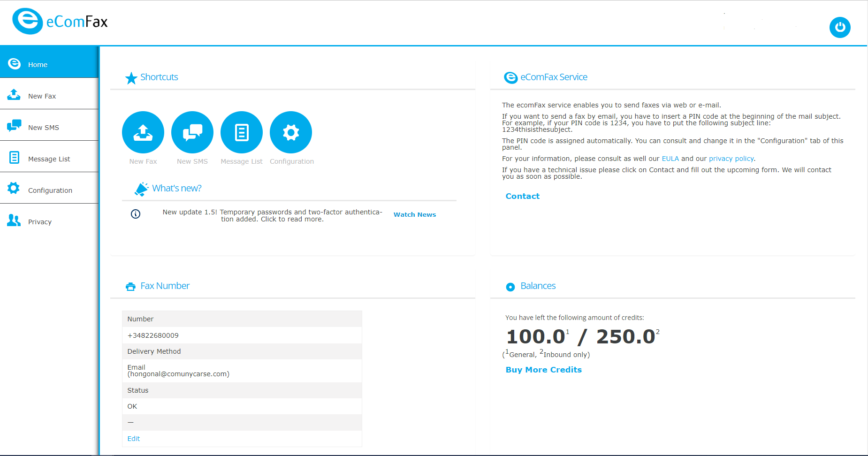The width and height of the screenshot is (868, 456).
Task: Click the Fax Number printer icon
Action: (x=130, y=286)
